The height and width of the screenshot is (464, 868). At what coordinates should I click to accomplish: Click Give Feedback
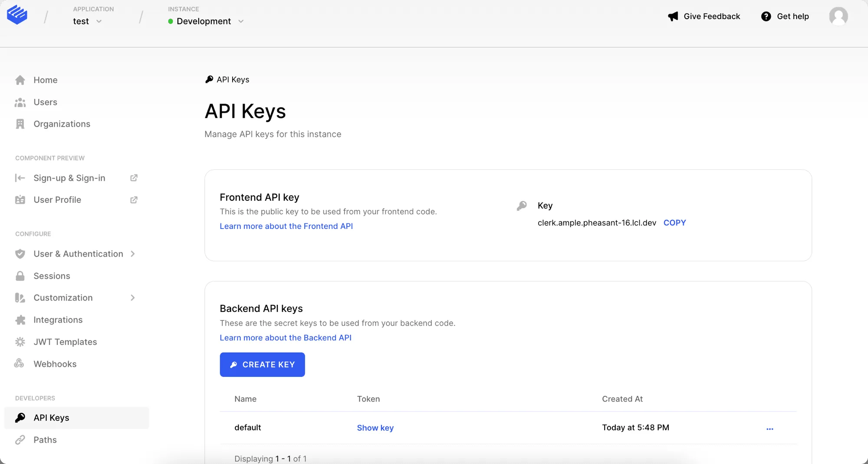(711, 16)
